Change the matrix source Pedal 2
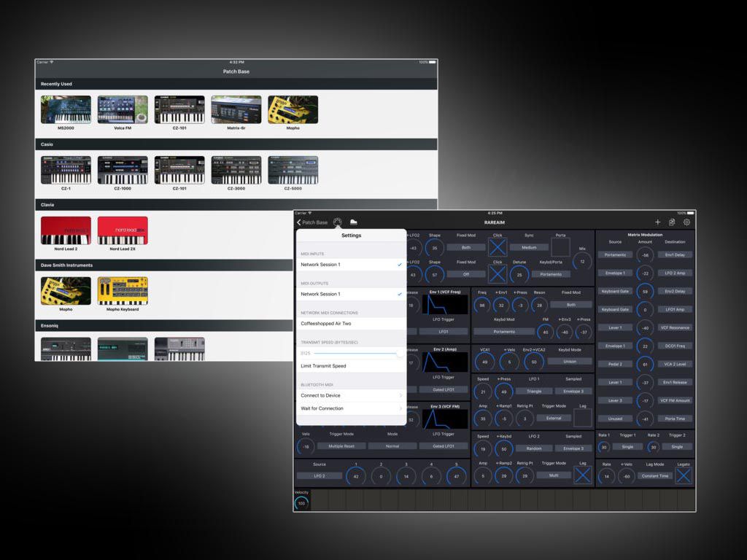 615,364
